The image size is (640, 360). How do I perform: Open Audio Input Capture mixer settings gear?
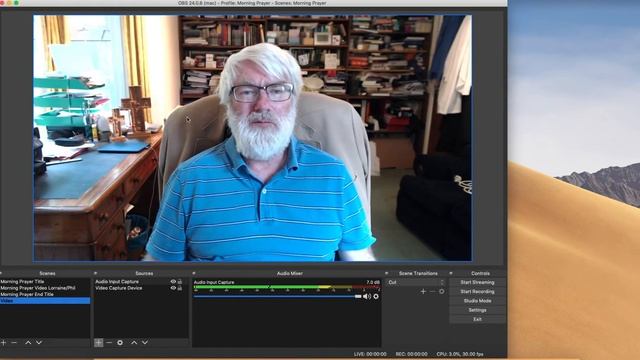point(376,297)
